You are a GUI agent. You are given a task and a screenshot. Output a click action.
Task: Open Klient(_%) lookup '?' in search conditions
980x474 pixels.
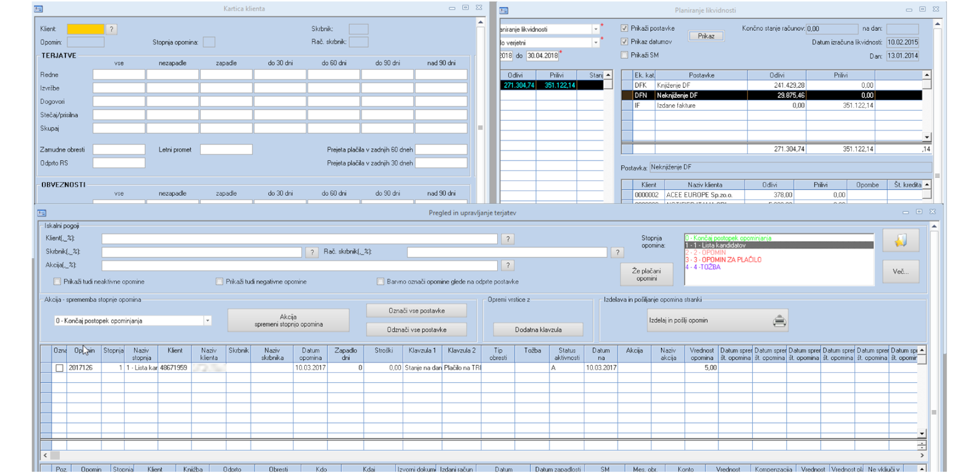[x=507, y=239]
